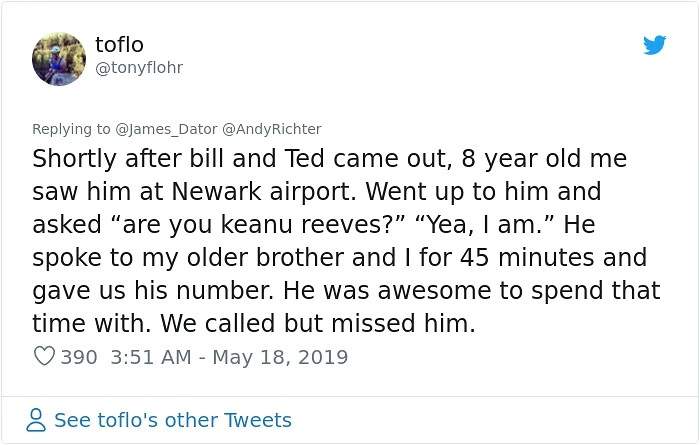This screenshot has width=700, height=445.
Task: Like the tweet with the heart icon
Action: coord(44,357)
